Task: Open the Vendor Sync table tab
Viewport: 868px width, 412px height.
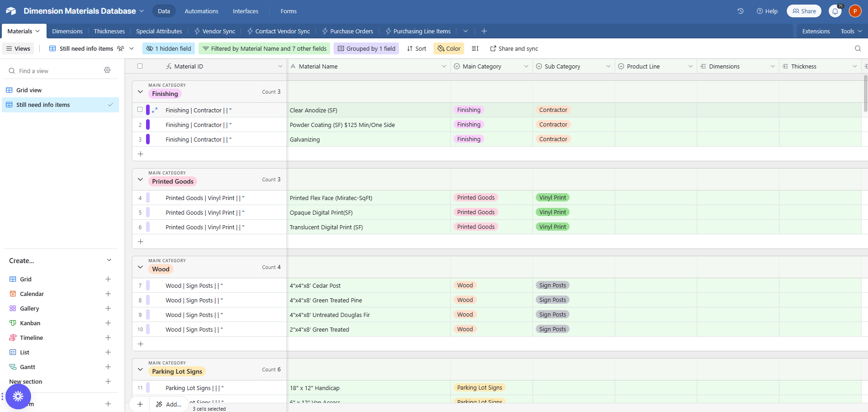Action: (214, 31)
